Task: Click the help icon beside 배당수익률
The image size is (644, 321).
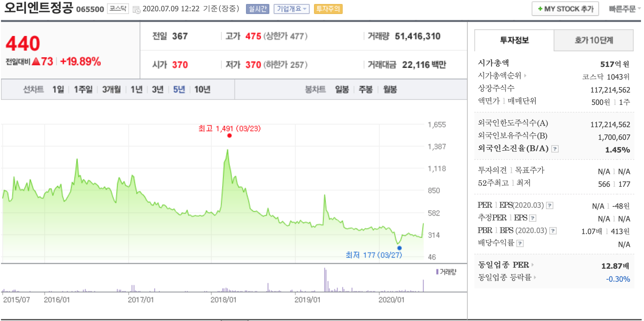Action: (x=520, y=243)
